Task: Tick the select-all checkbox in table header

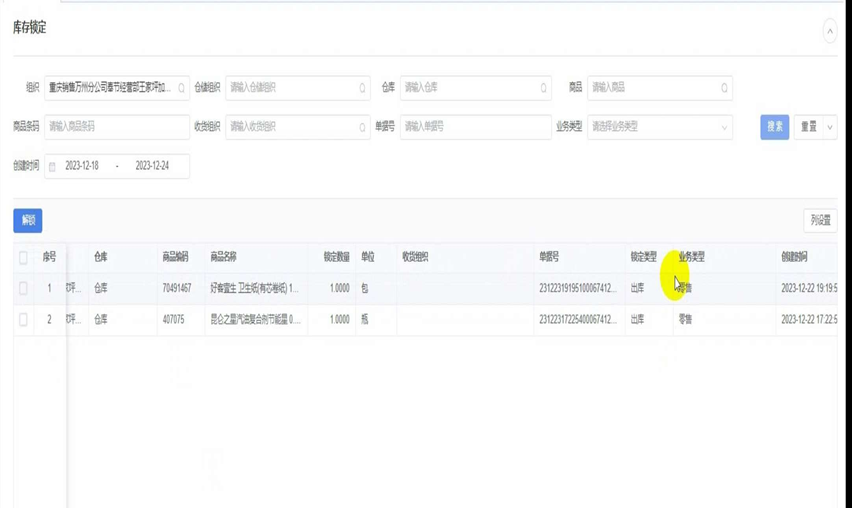Action: tap(24, 257)
